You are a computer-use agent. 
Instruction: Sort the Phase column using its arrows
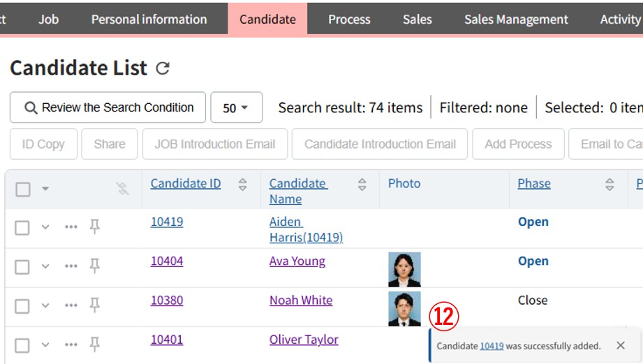pos(609,184)
